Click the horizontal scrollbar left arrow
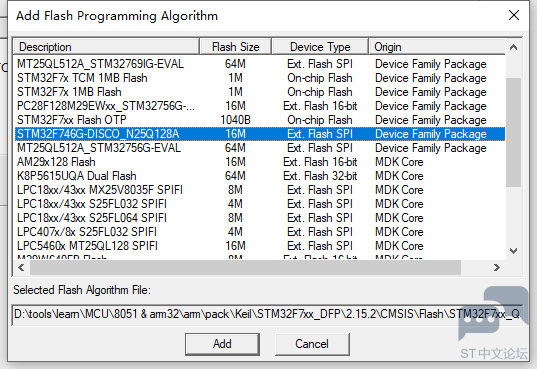This screenshot has height=369, width=537. 21,268
